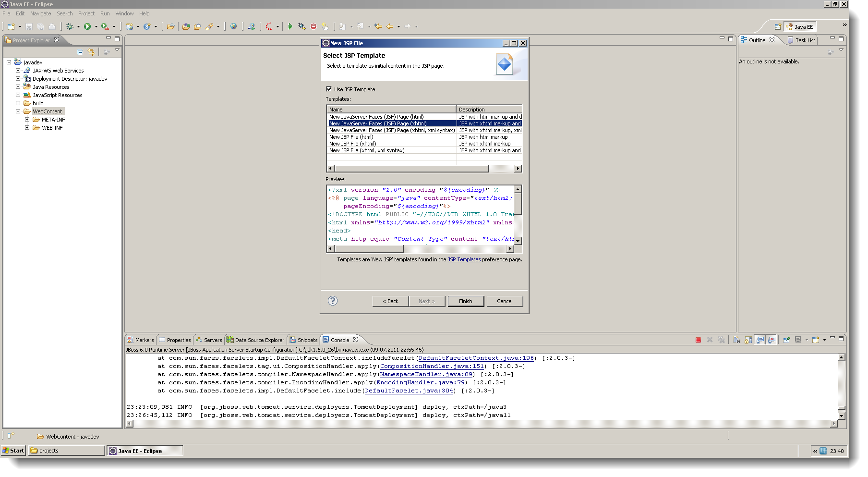Click the Run External Tools toolbar icon
This screenshot has width=868, height=477.
pyautogui.click(x=105, y=26)
